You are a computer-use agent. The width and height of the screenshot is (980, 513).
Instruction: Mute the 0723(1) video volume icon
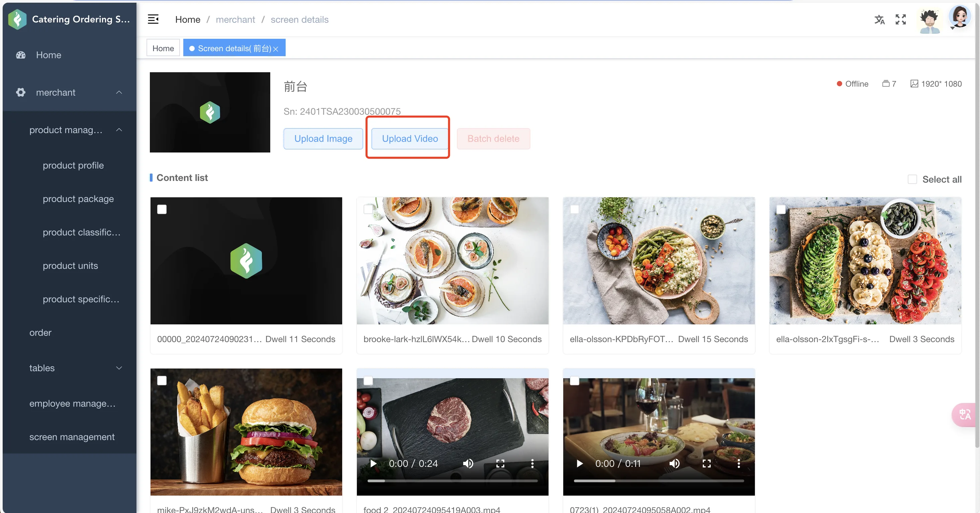coord(675,463)
